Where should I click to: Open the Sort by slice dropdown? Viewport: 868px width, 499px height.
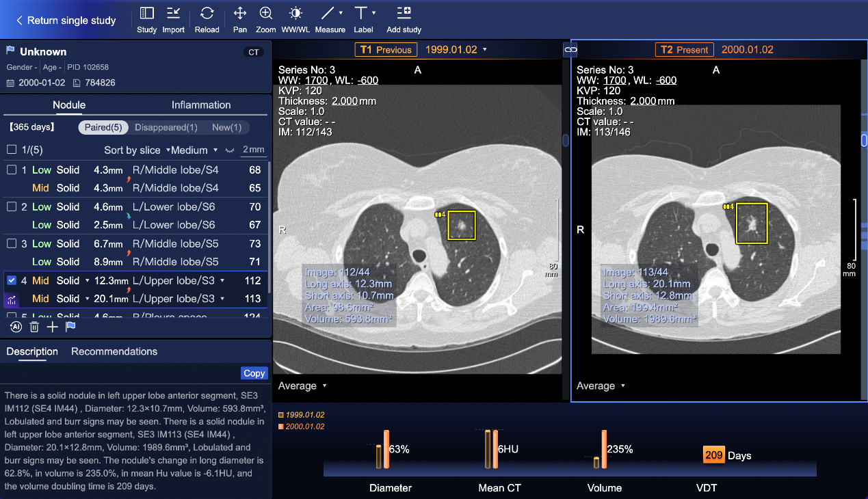coord(137,150)
